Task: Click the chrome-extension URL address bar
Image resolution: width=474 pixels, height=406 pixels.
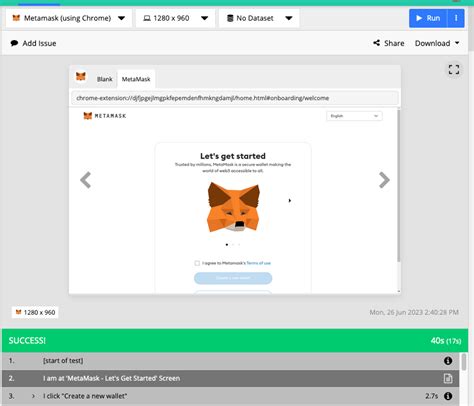Action: tap(235, 98)
